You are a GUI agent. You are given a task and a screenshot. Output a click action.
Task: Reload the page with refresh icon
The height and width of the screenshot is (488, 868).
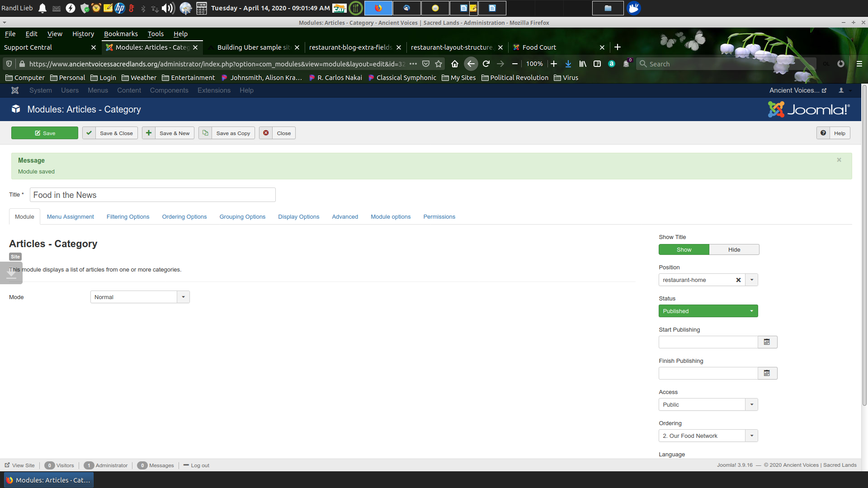(x=486, y=64)
